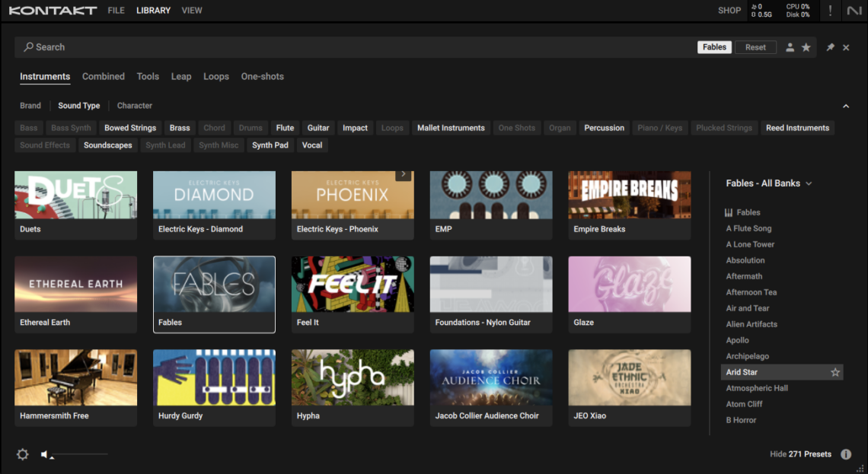
Task: Open the LIBRARY menu
Action: click(153, 11)
